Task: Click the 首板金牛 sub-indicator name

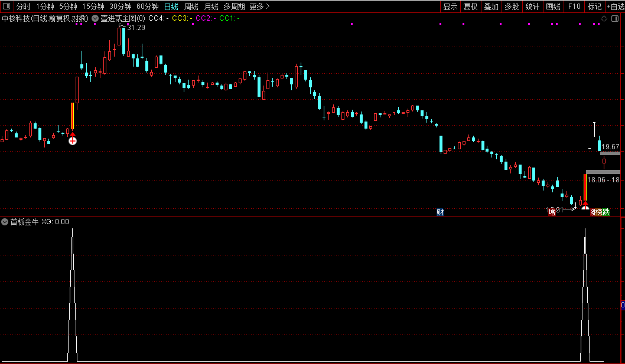Action: click(x=24, y=222)
